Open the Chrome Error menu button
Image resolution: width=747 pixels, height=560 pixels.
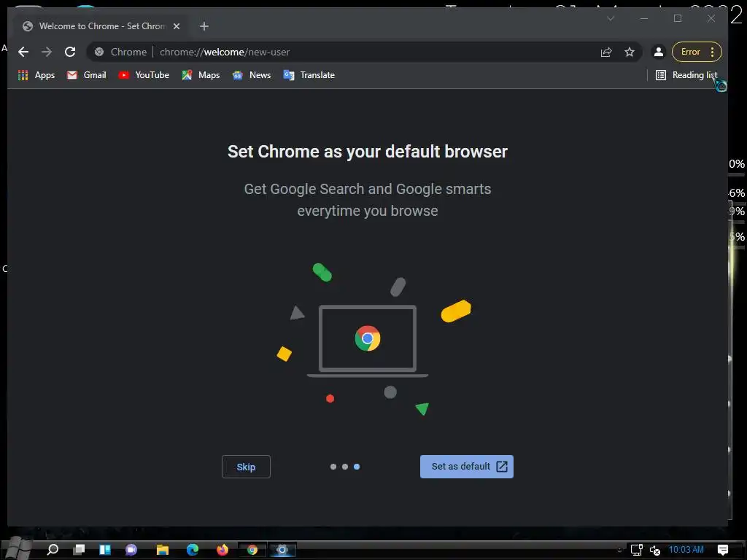click(x=697, y=52)
